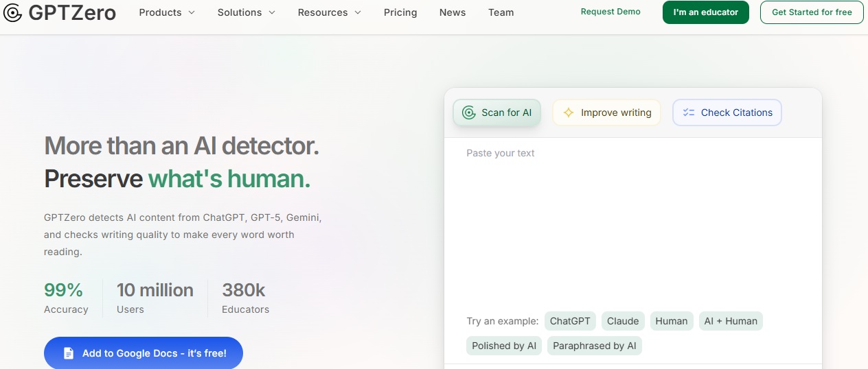Click the 10 million Users statistic

pos(155,298)
